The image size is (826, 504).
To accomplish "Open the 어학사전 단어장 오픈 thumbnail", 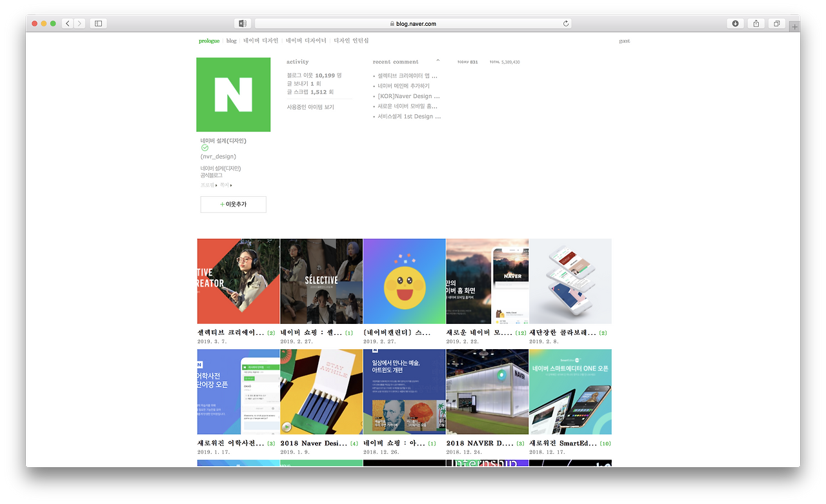I will (x=238, y=392).
